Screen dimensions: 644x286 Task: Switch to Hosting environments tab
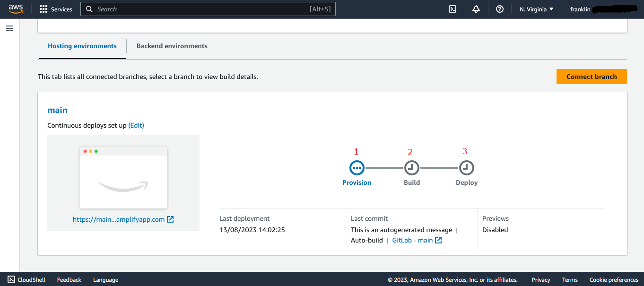click(x=82, y=46)
